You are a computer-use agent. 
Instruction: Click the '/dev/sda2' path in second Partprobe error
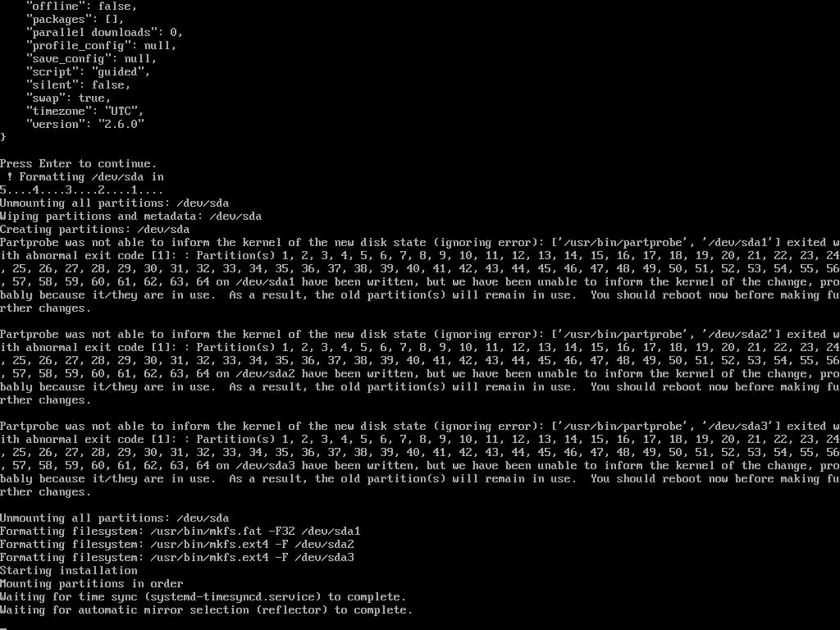(x=737, y=334)
